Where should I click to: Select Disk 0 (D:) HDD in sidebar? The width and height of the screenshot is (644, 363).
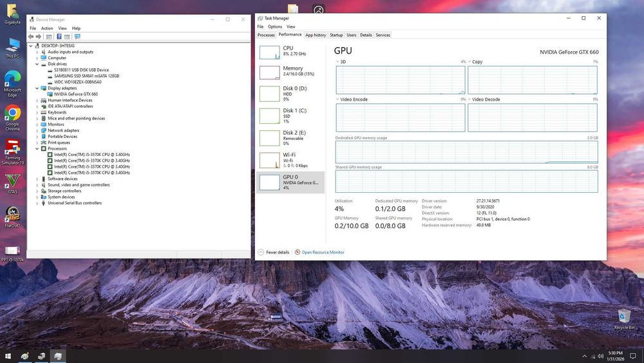(x=290, y=93)
